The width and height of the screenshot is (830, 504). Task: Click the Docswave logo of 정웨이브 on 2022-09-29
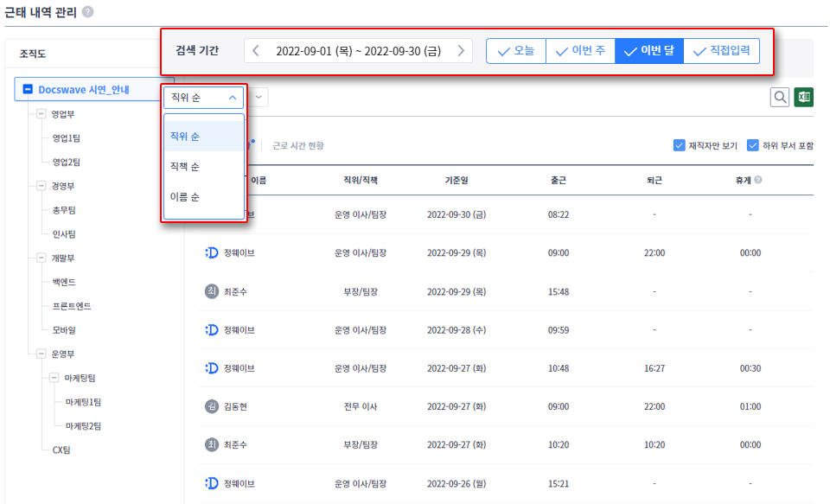click(x=212, y=253)
